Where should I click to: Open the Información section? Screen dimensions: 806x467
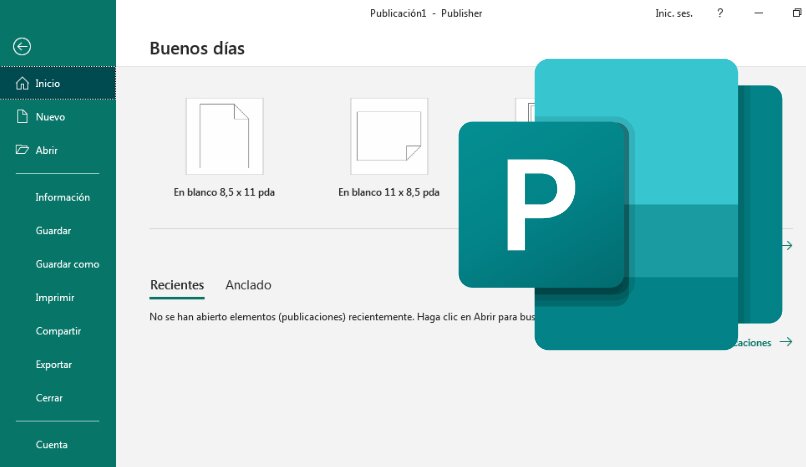coord(62,197)
